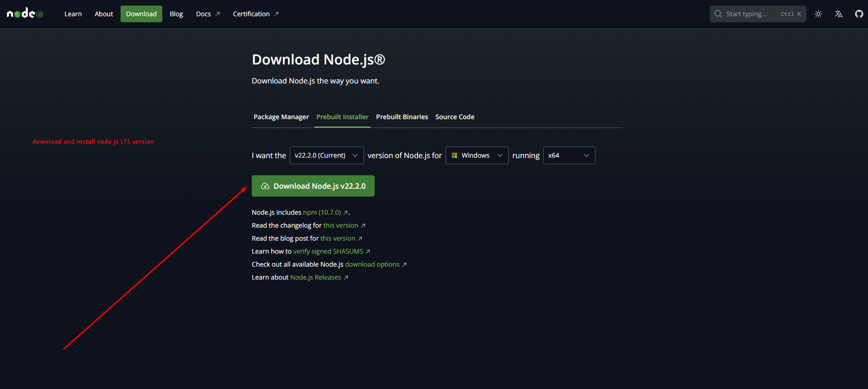Switch to the Package Manager tab
This screenshot has width=868, height=389.
pyautogui.click(x=281, y=117)
